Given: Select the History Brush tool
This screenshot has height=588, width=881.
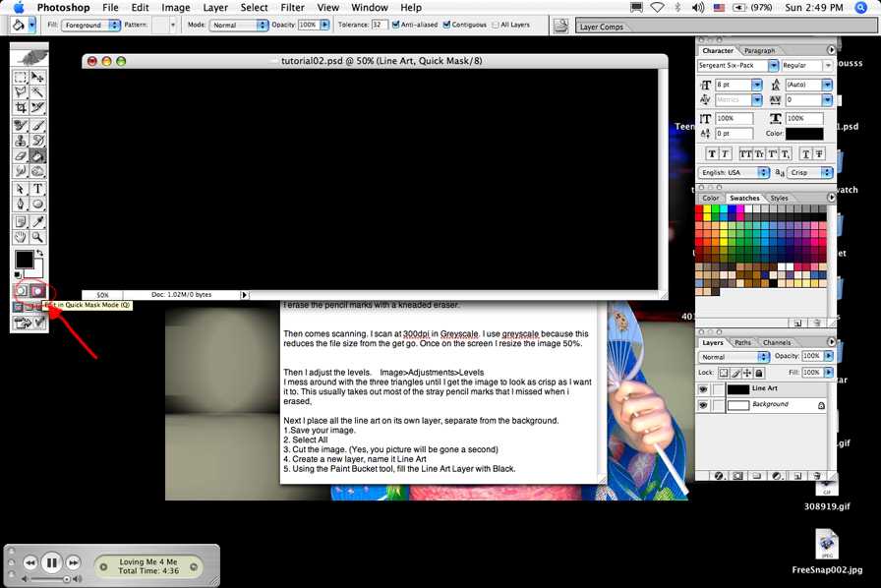Looking at the screenshot, I should click(x=37, y=141).
